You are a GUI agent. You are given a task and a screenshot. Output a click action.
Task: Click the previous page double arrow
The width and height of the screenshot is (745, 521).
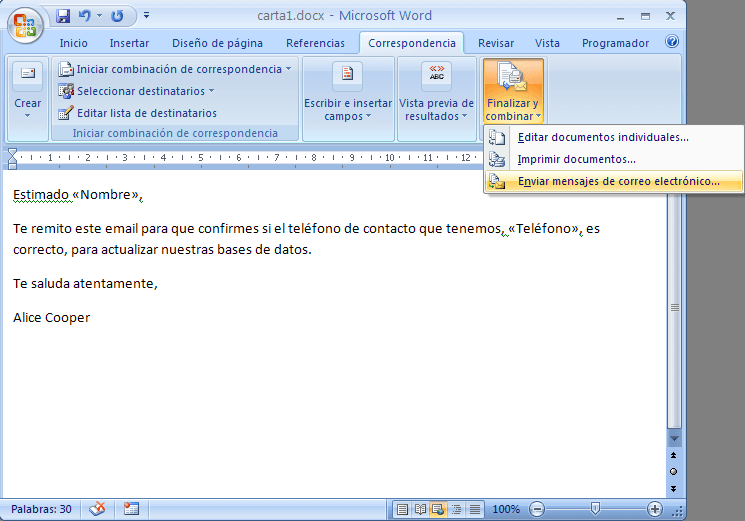[673, 455]
